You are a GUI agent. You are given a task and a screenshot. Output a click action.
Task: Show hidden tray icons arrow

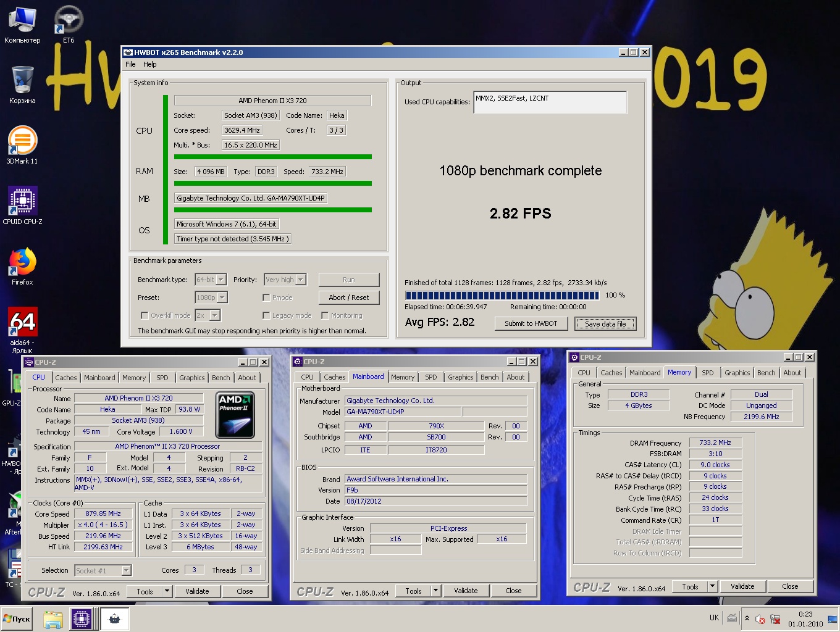pos(747,618)
